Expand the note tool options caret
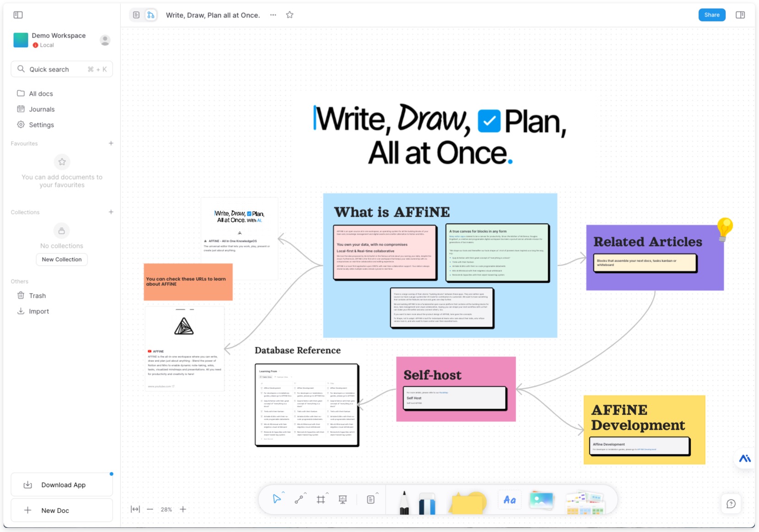 [x=377, y=494]
